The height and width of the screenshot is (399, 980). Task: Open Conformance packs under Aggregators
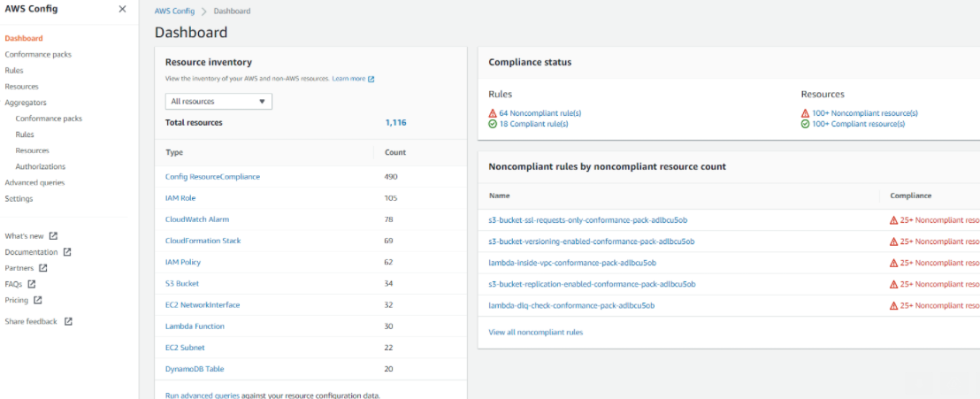point(49,119)
